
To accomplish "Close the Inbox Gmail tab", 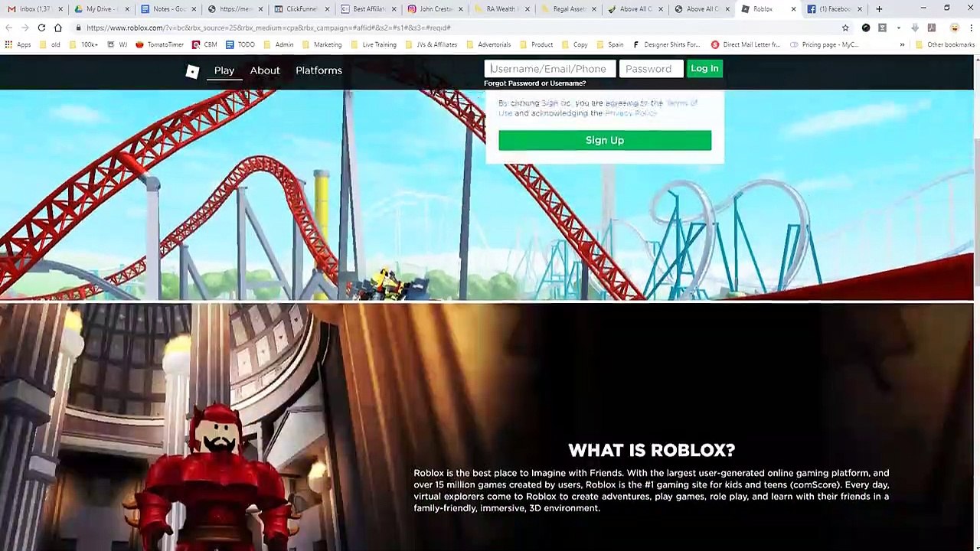I will coord(60,9).
